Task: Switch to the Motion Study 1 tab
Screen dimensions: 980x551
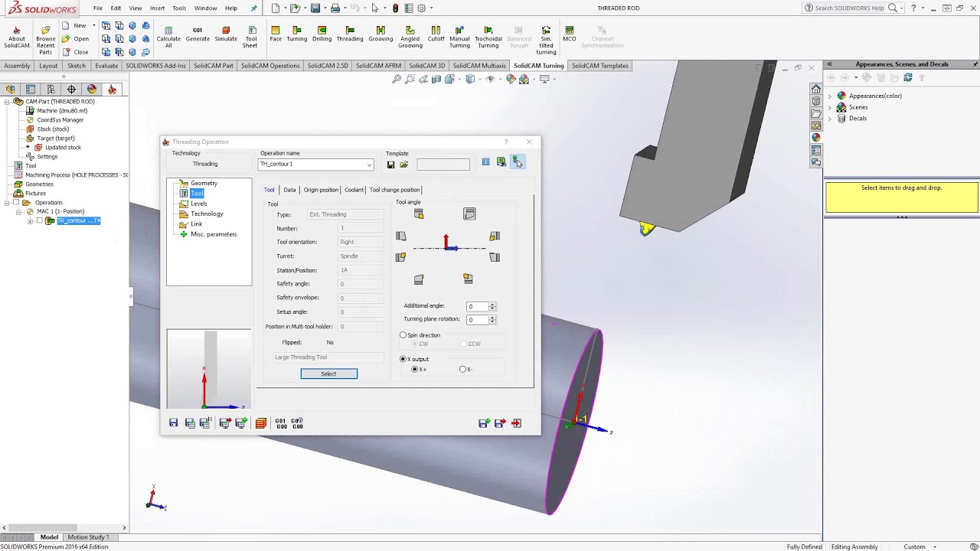Action: click(x=88, y=537)
